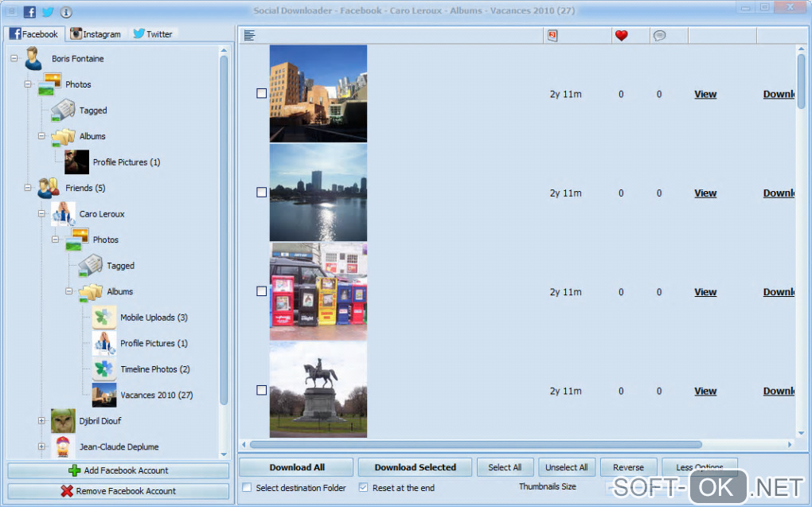Click the account tree vertical scrollbar
This screenshot has width=812, height=507.
pyautogui.click(x=224, y=229)
